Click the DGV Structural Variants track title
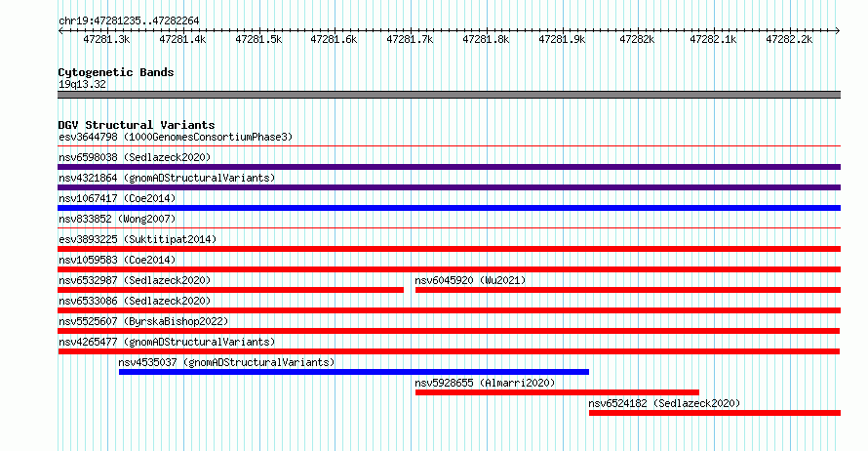 [137, 125]
